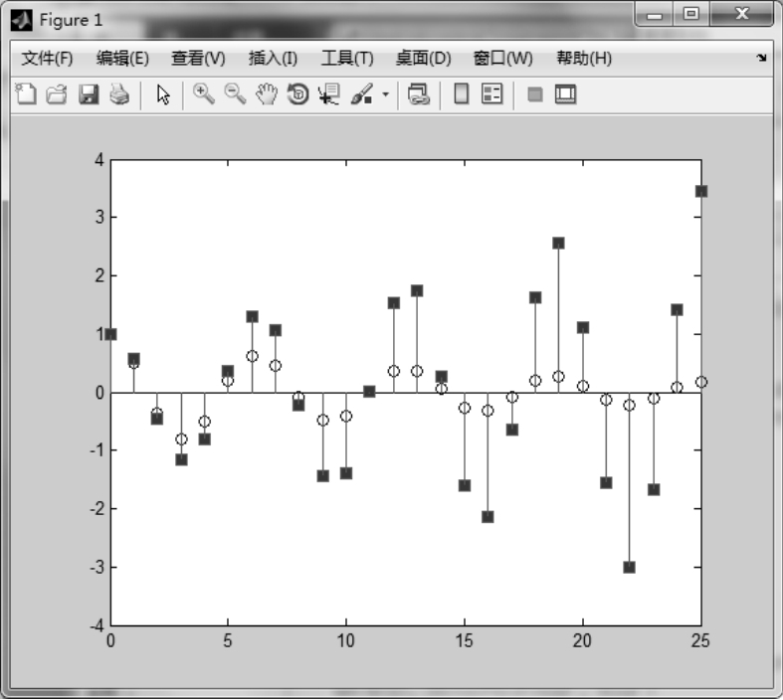
Task: Click the New Figure toolbar icon
Action: 26,94
